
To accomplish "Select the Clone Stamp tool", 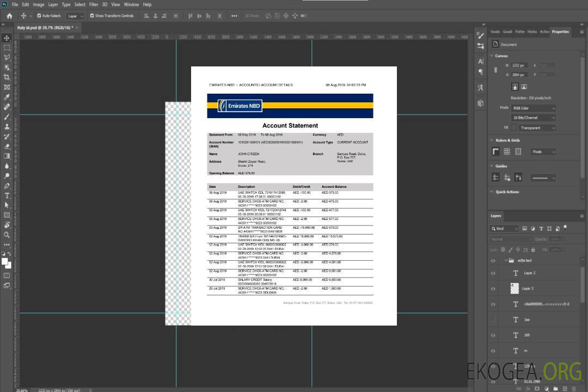I will point(7,127).
